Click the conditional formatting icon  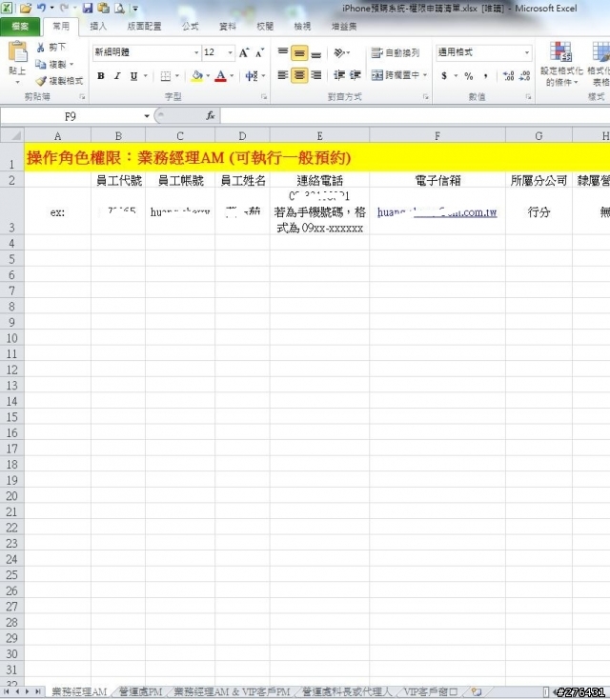560,50
